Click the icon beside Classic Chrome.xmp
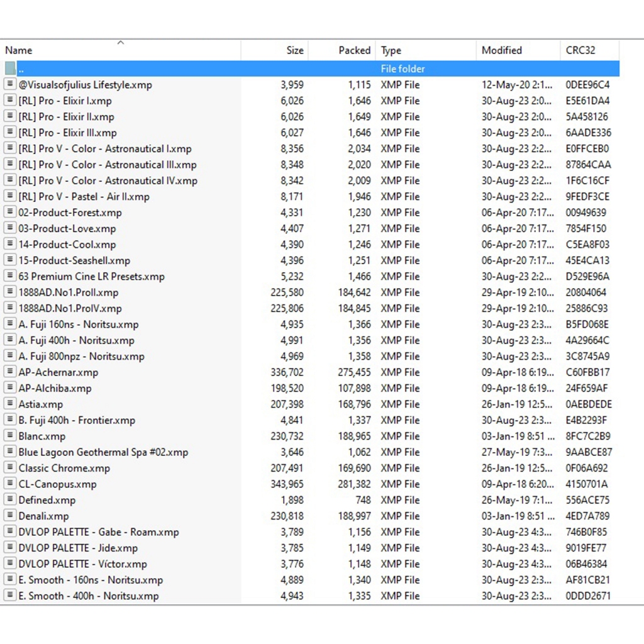Viewport: 644px width, 644px height. click(10, 468)
